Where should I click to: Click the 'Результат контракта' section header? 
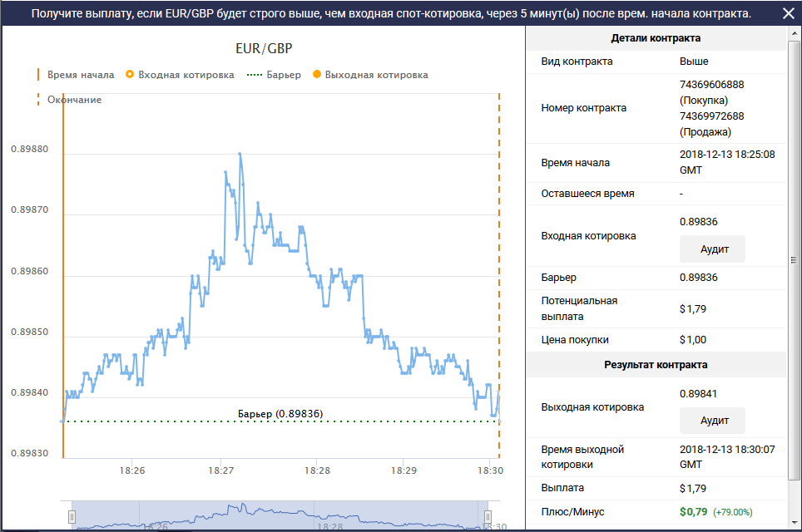coord(656,365)
